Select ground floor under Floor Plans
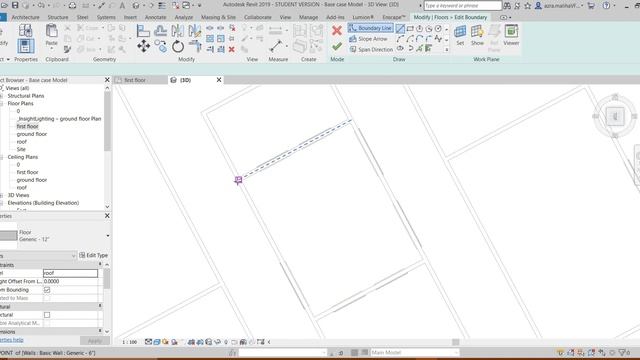 point(32,134)
